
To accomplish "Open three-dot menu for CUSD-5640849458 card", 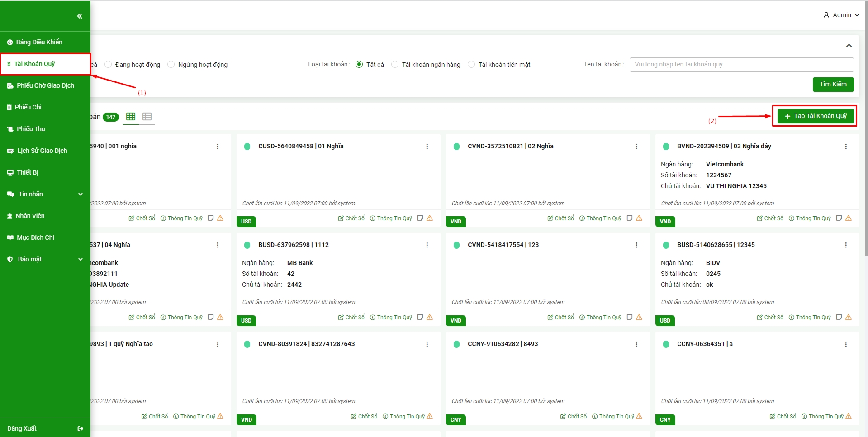I will (427, 147).
